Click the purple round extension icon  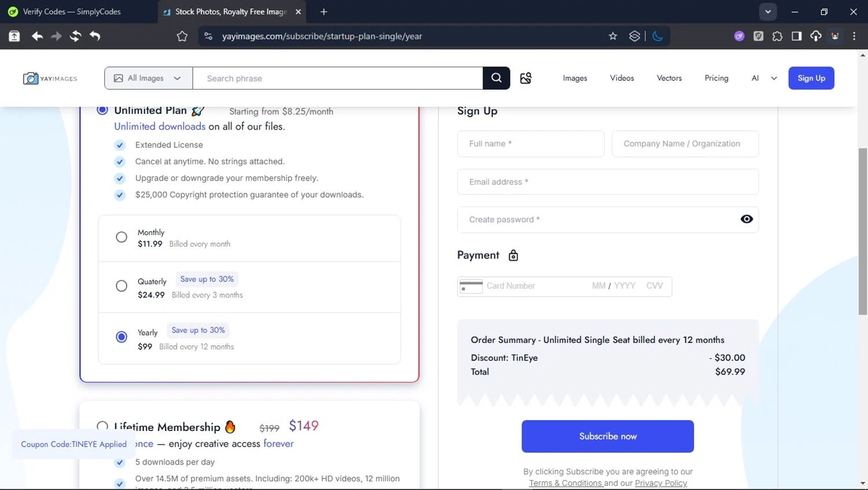click(x=739, y=36)
